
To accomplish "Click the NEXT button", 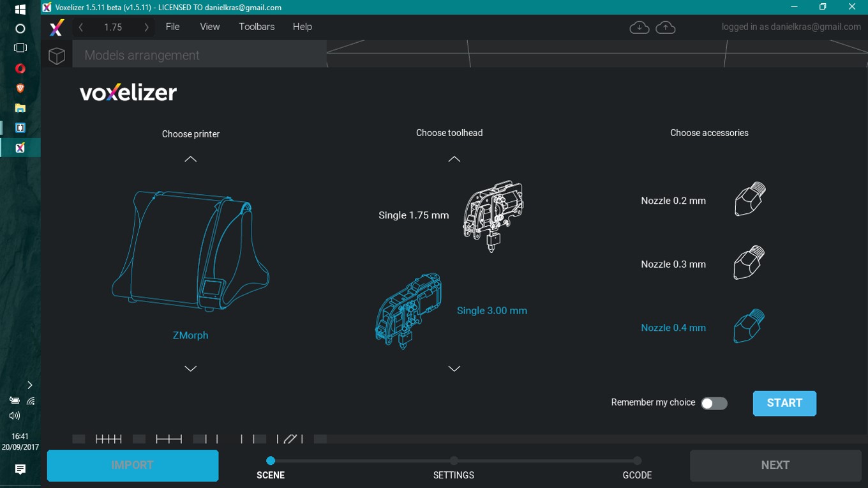I will (775, 466).
